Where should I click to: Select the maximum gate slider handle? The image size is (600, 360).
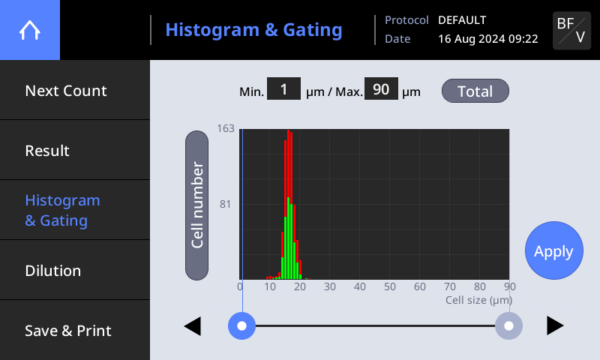tap(509, 326)
